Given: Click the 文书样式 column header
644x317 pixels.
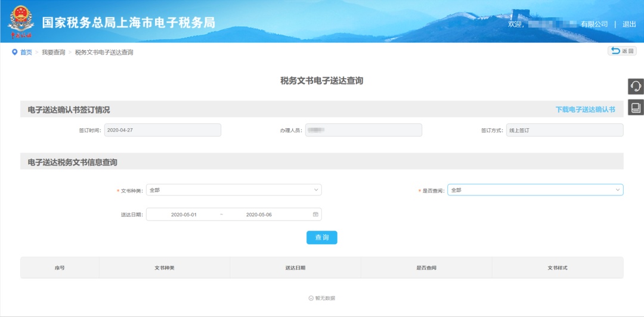Looking at the screenshot, I should pos(558,268).
